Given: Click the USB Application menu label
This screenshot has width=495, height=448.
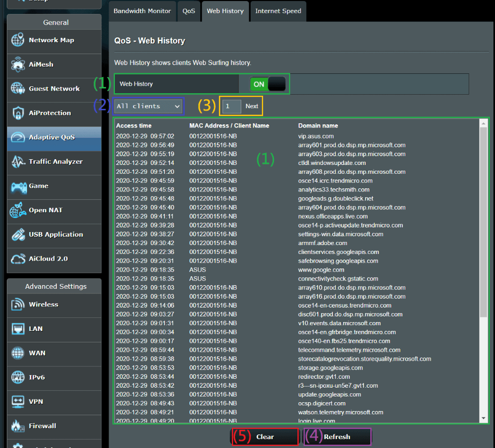Looking at the screenshot, I should click(x=56, y=235).
